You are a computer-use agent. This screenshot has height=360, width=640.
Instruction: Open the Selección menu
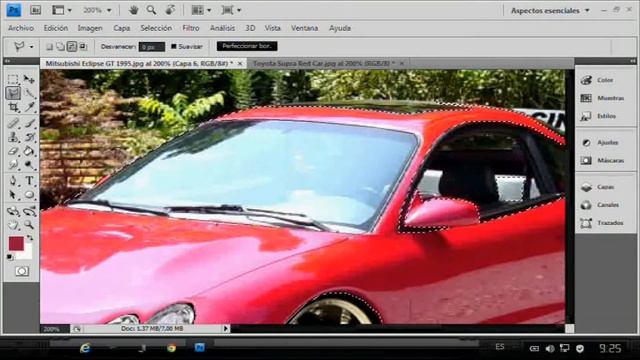tap(156, 28)
